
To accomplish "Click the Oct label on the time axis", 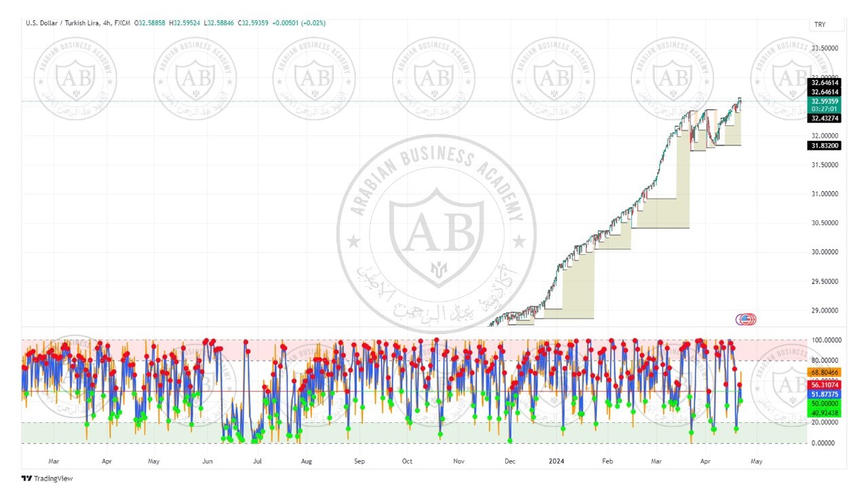I will [406, 461].
